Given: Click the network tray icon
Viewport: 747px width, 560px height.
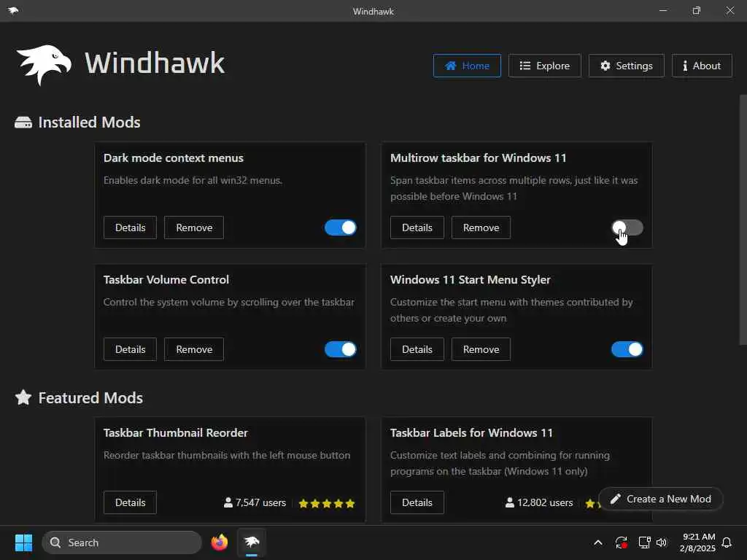Looking at the screenshot, I should [644, 542].
